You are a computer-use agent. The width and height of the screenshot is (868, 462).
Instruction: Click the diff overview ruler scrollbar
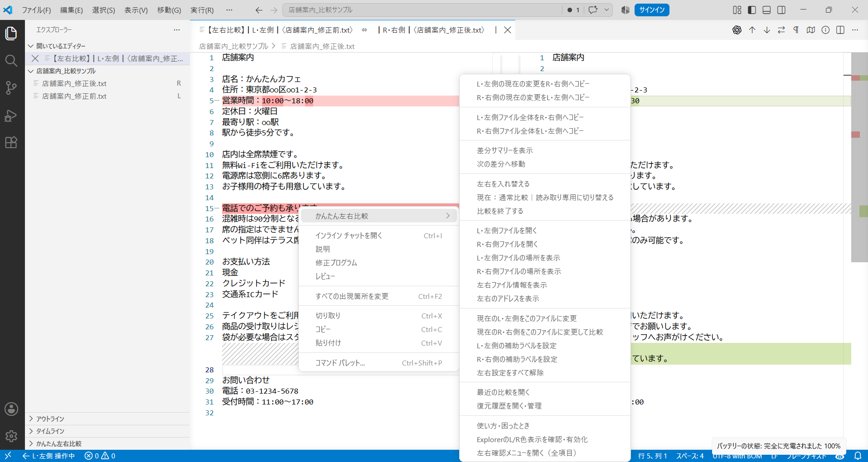point(859,157)
